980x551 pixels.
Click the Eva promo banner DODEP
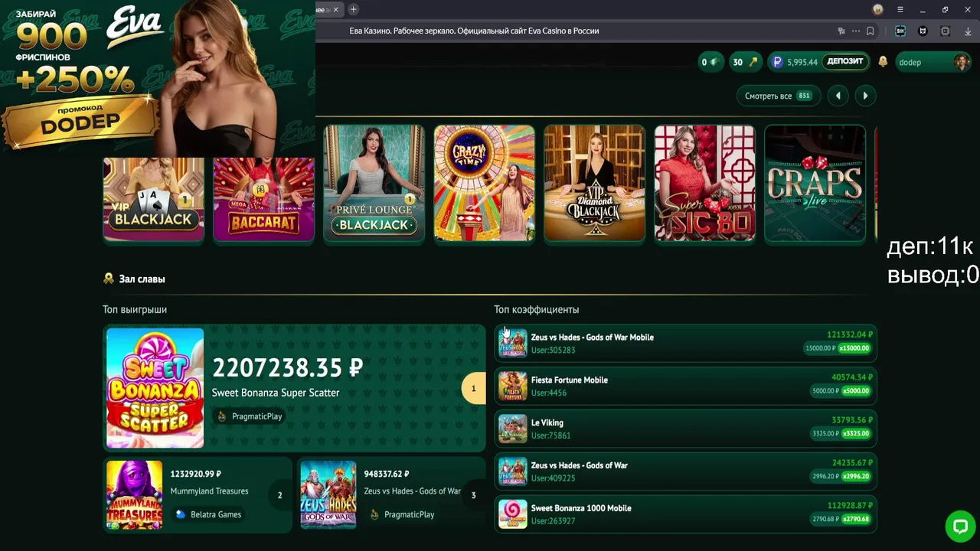click(x=158, y=79)
